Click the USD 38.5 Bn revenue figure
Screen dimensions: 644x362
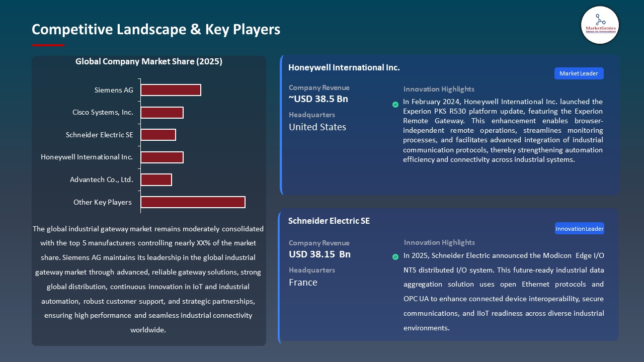[x=318, y=99]
